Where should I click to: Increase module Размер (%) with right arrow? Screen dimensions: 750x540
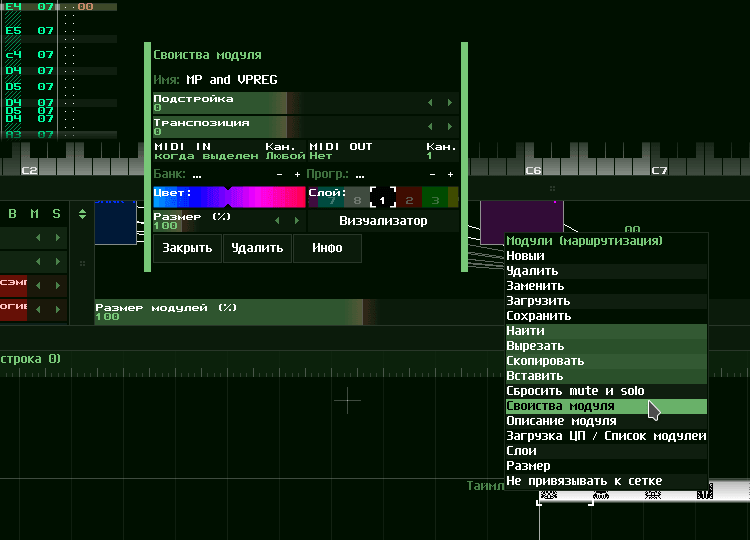[297, 220]
